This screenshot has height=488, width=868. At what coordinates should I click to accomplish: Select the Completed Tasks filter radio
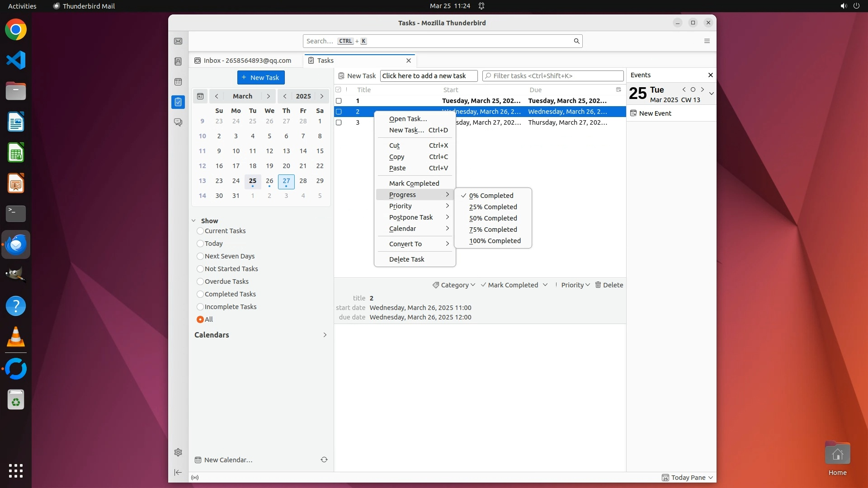pos(200,294)
